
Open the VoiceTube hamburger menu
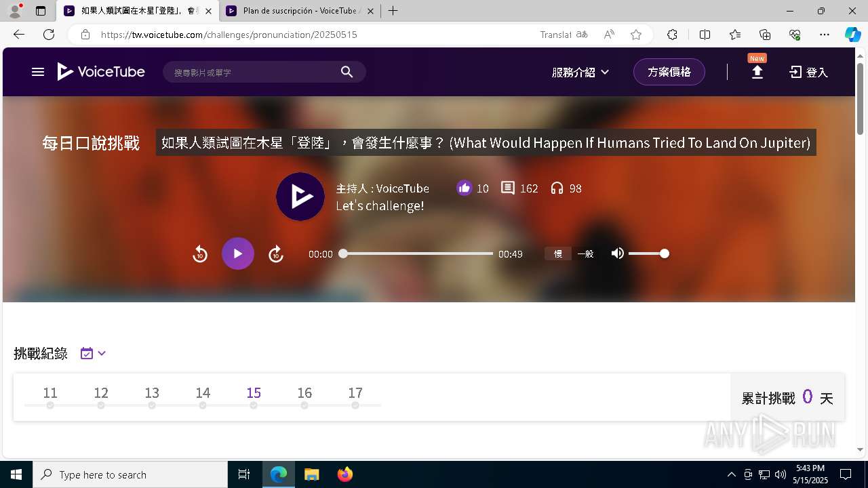(x=38, y=72)
